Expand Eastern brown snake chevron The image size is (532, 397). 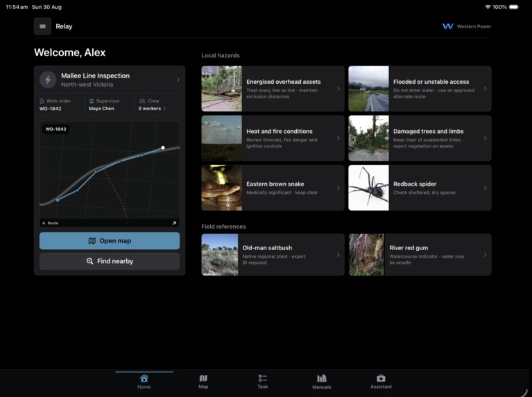(x=338, y=188)
